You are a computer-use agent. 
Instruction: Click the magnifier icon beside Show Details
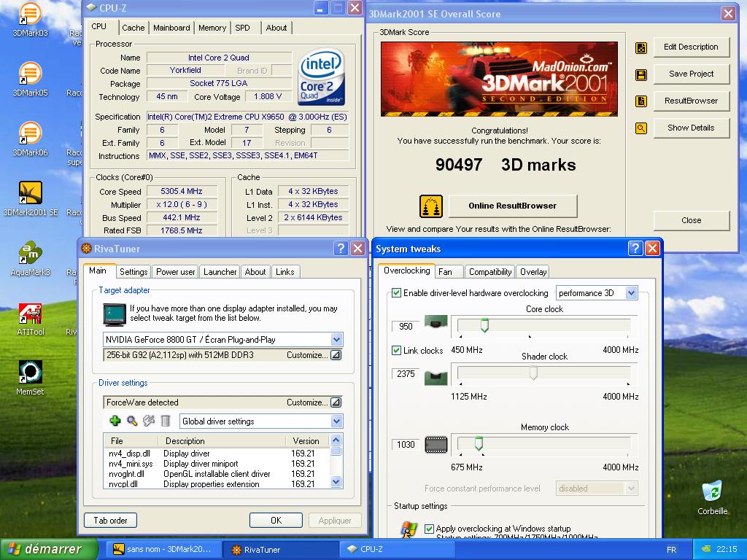click(641, 128)
